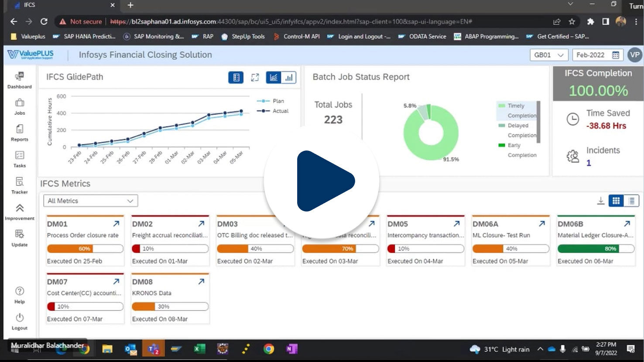Open OneNote from the taskbar
This screenshot has width=644, height=362.
291,349
